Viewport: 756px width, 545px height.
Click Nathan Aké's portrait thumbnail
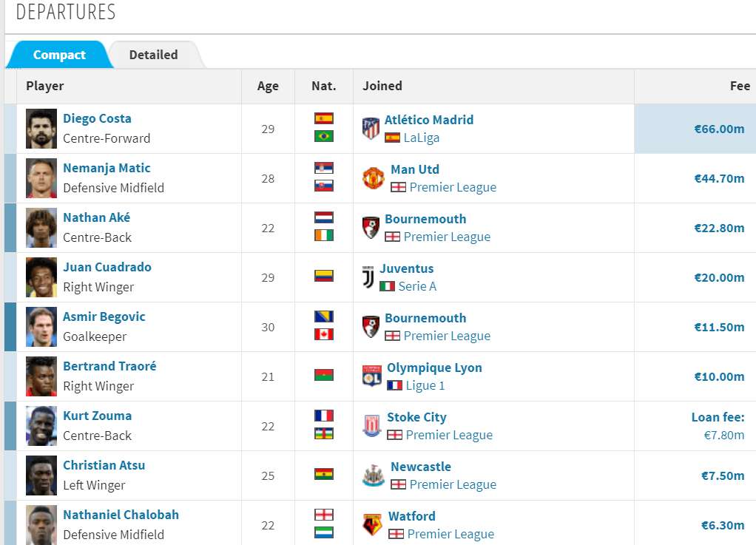[41, 228]
